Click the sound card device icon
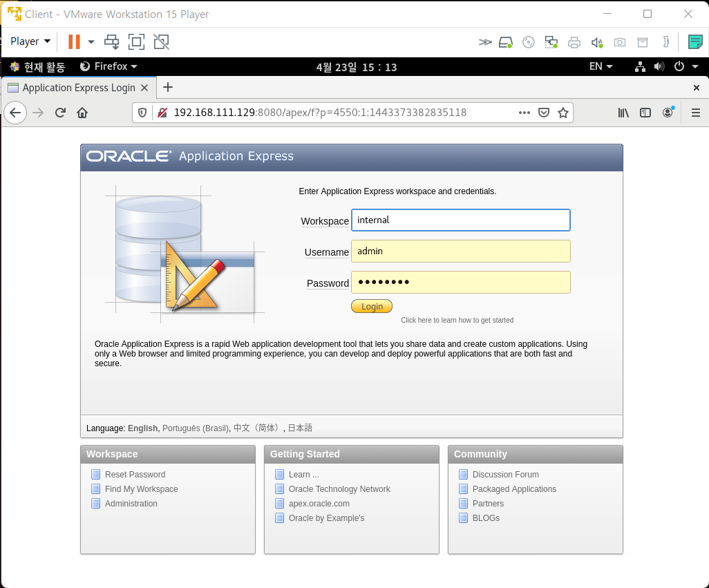 point(597,42)
